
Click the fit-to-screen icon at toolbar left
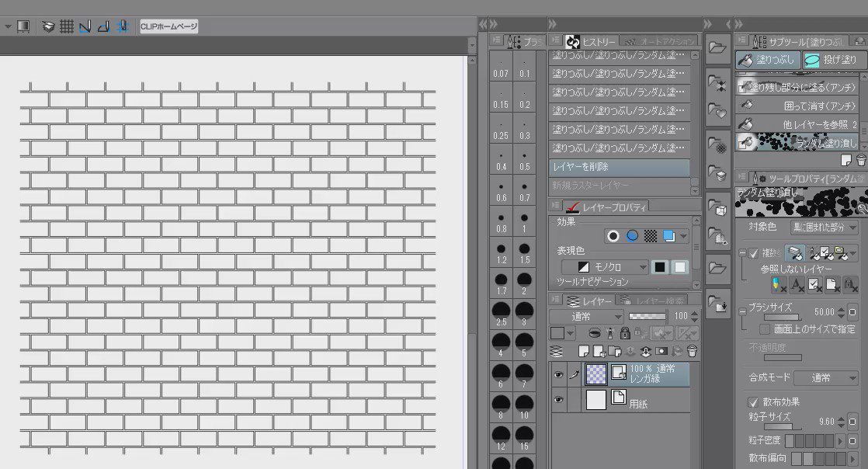pos(23,26)
